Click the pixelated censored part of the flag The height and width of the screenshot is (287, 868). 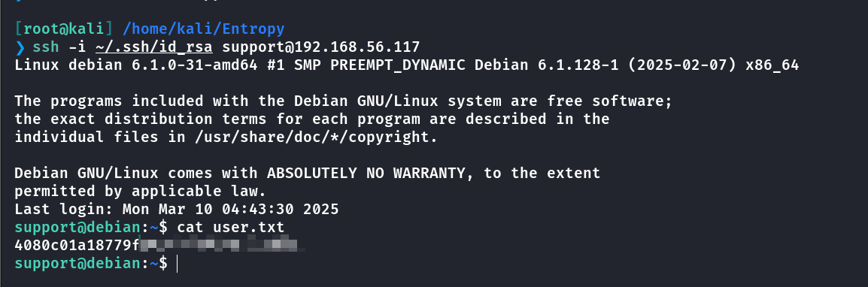[x=222, y=244]
